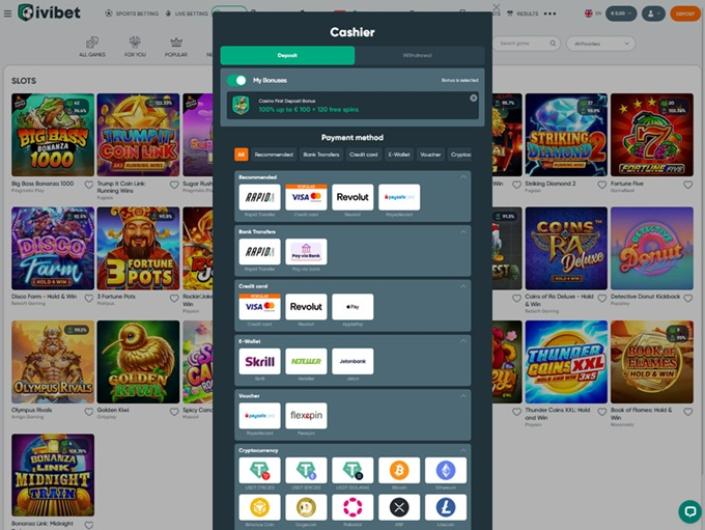Choose Pay via Bank transfer option

tap(306, 252)
